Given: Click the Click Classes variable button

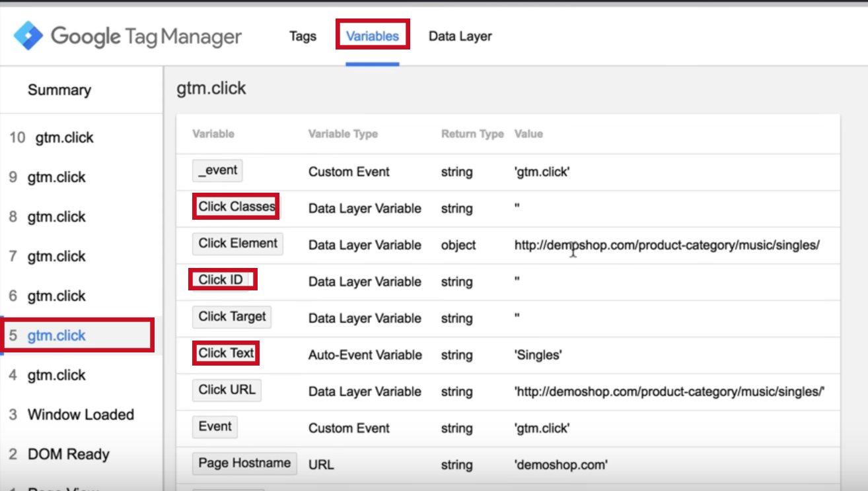Looking at the screenshot, I should click(236, 207).
